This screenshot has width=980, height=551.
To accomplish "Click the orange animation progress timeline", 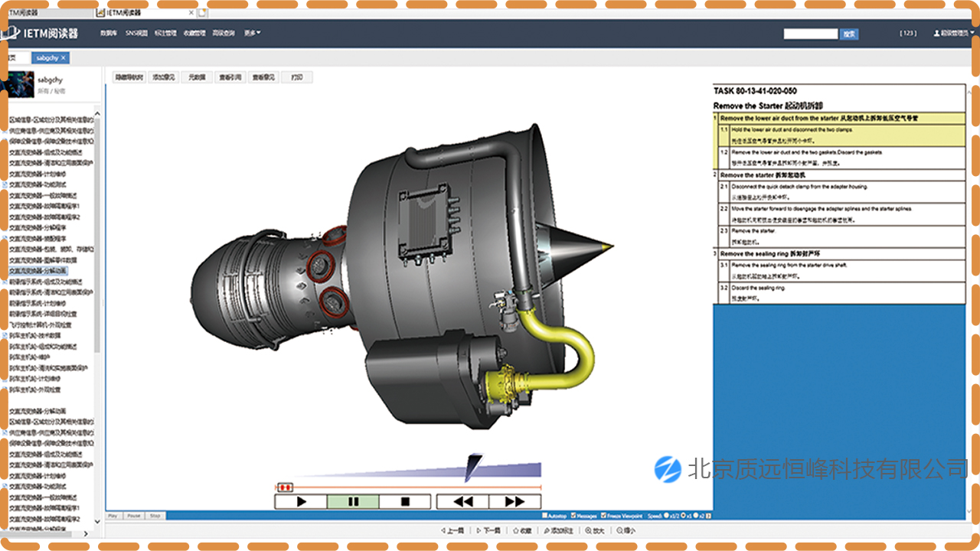I will tap(408, 487).
